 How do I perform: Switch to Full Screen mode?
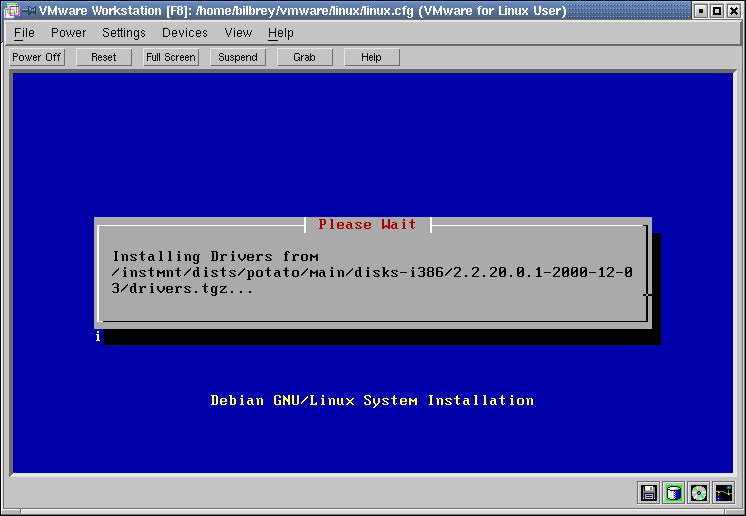(x=171, y=57)
